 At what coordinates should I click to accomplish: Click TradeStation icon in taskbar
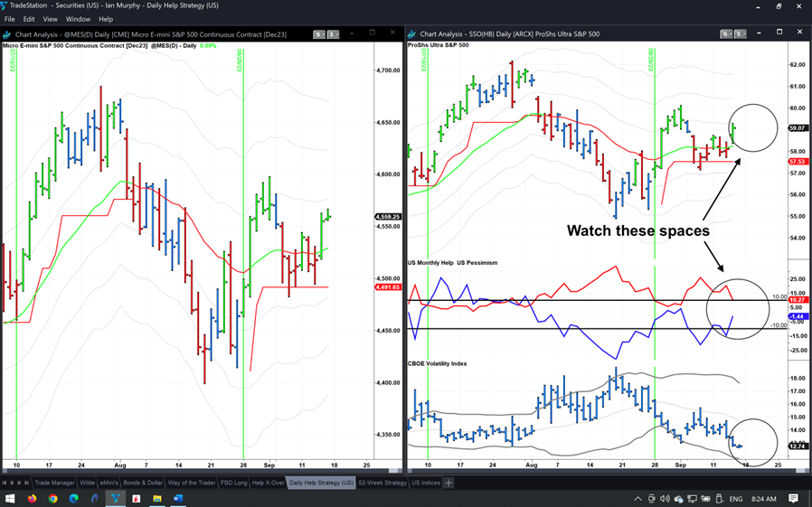116,499
